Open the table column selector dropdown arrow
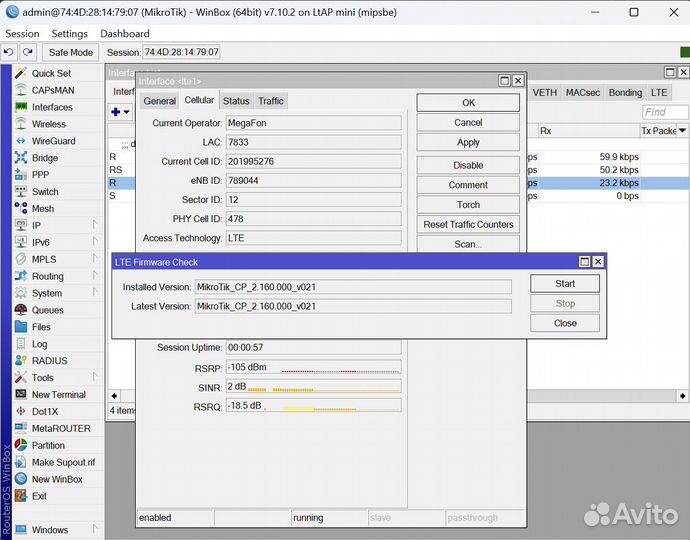This screenshot has height=540, width=690. point(682,131)
